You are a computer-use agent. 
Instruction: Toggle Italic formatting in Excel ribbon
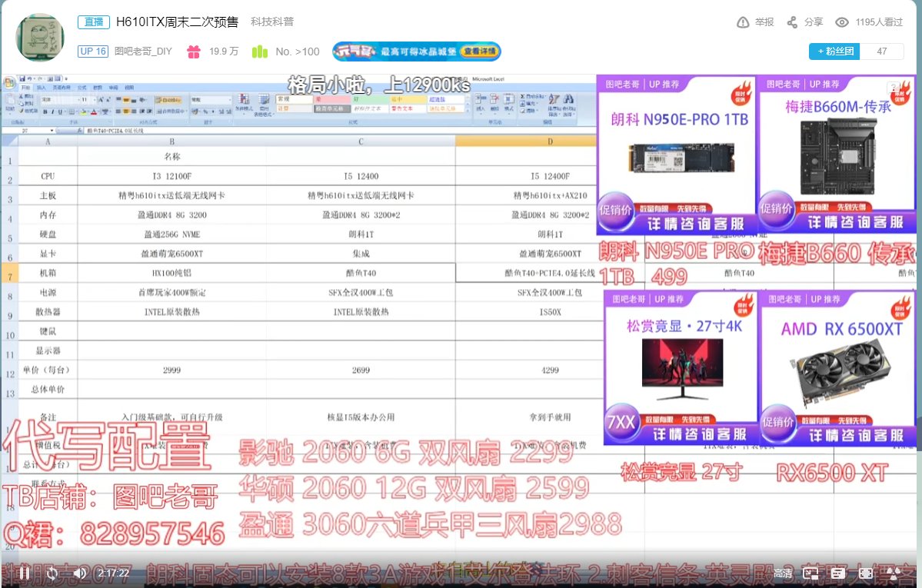tap(52, 111)
